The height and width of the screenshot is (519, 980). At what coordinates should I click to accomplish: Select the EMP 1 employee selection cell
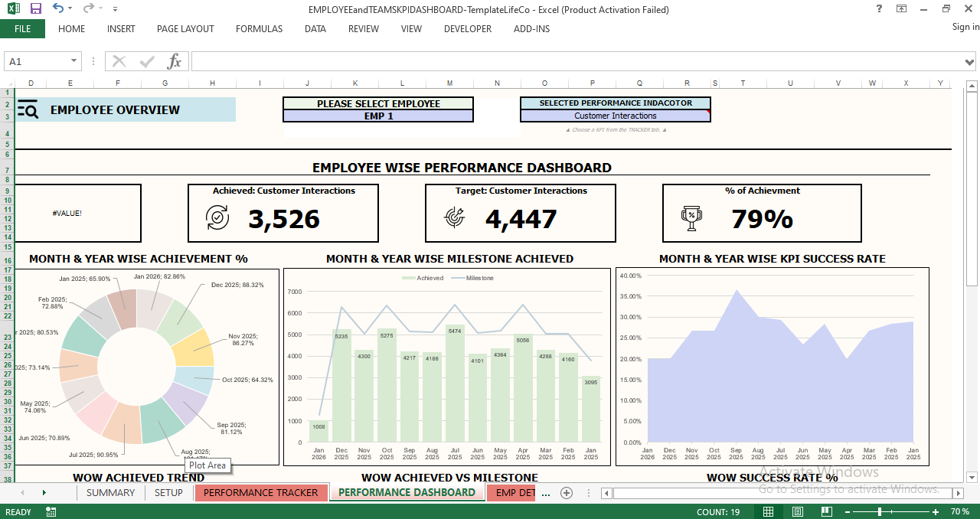(x=378, y=116)
